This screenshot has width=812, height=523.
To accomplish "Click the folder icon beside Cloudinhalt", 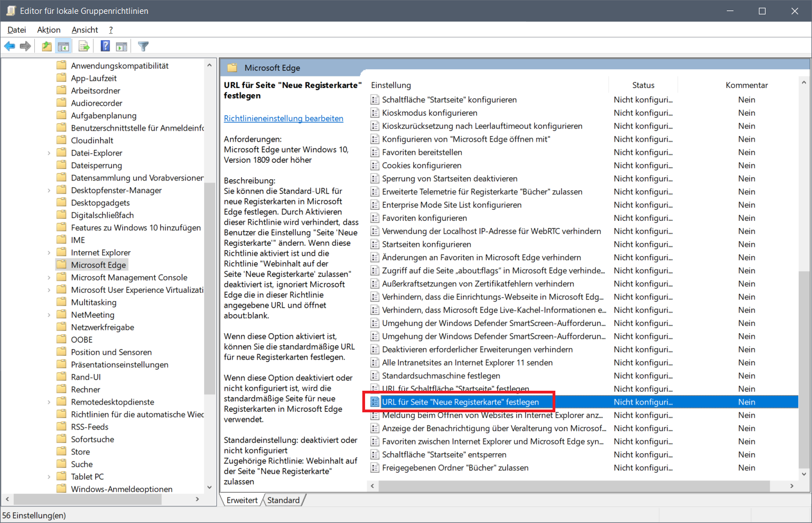I will pyautogui.click(x=61, y=140).
